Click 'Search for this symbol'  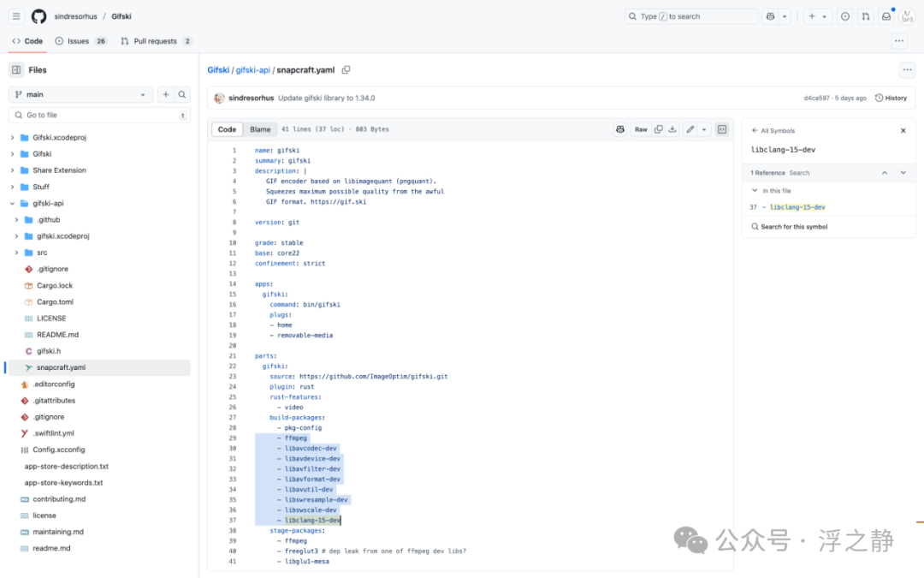tap(789, 226)
